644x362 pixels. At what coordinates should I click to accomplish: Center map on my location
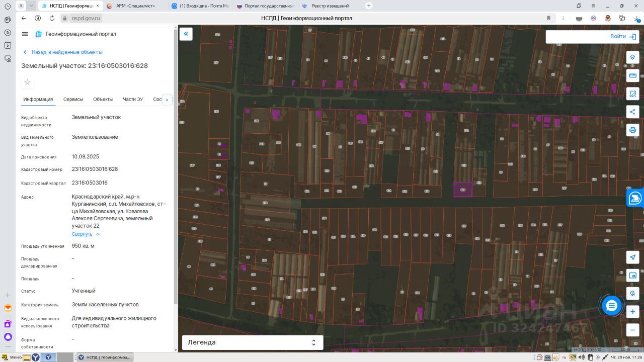(632, 257)
